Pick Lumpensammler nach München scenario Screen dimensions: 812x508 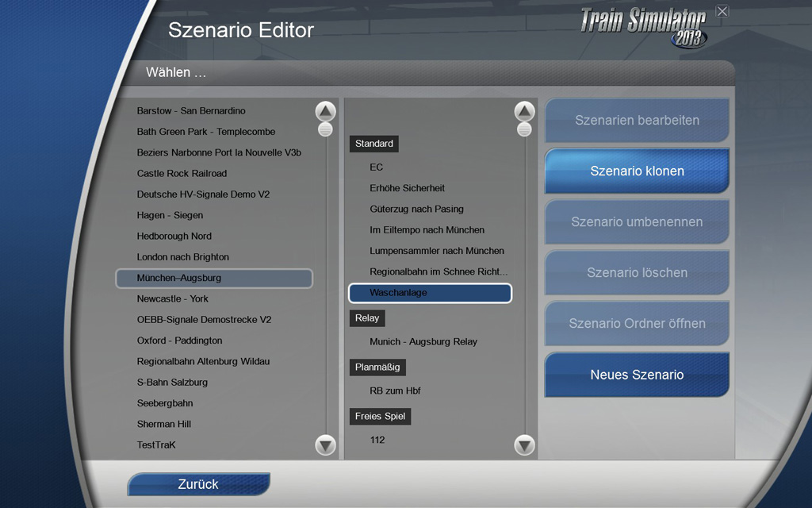(x=437, y=251)
